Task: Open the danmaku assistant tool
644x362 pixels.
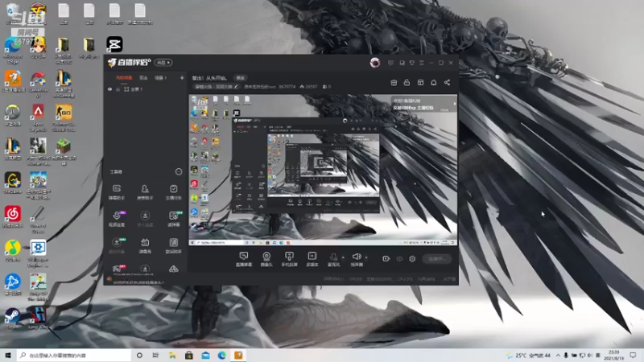Action: coord(117,192)
